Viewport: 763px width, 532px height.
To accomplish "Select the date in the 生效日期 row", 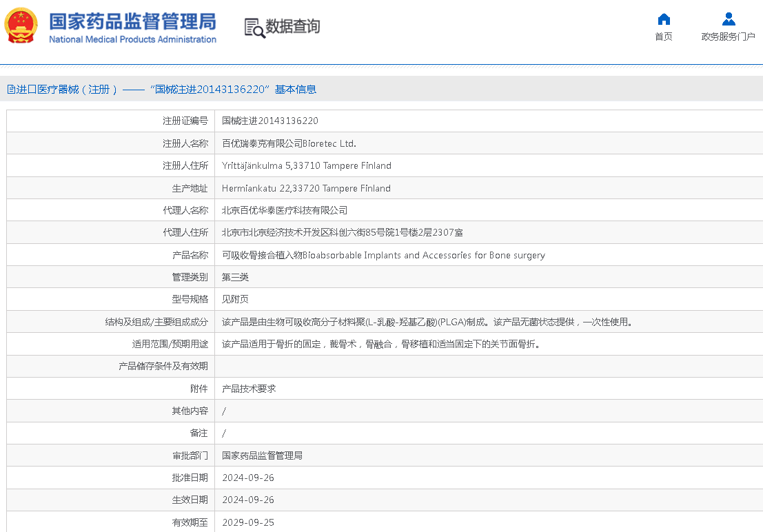I will click(x=248, y=500).
